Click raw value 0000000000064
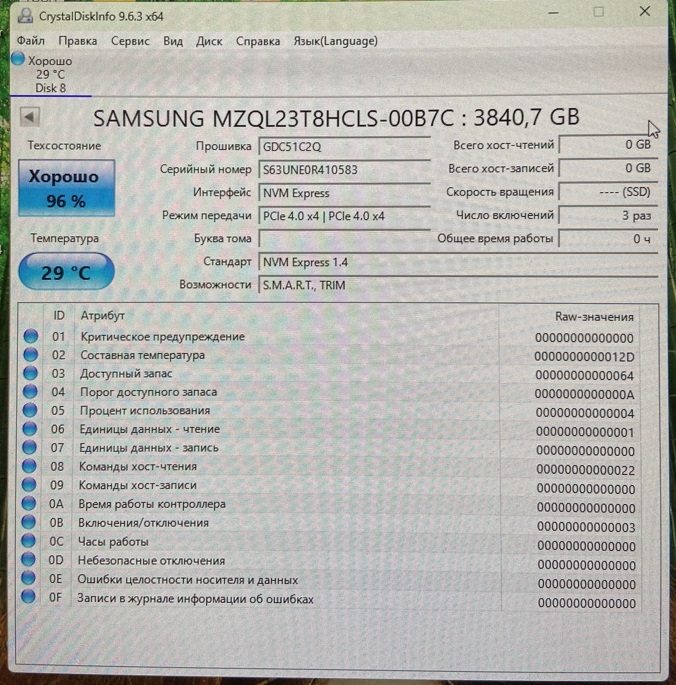 click(585, 375)
